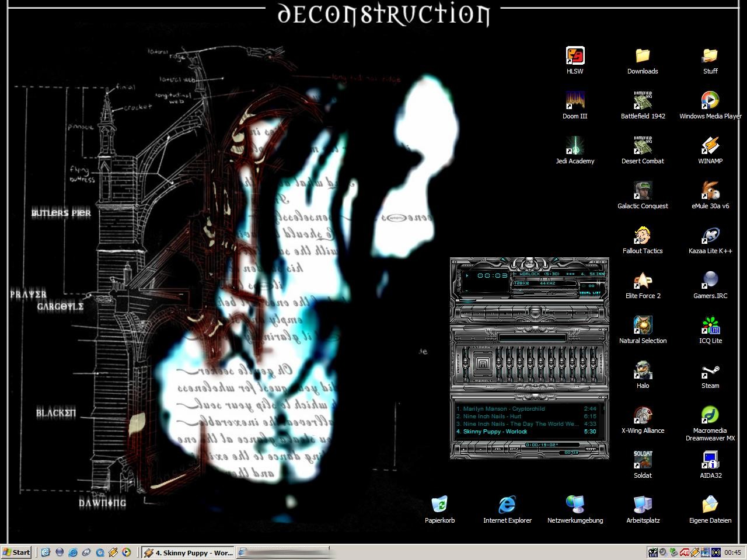Select The Day The World We... track

[x=526, y=424]
